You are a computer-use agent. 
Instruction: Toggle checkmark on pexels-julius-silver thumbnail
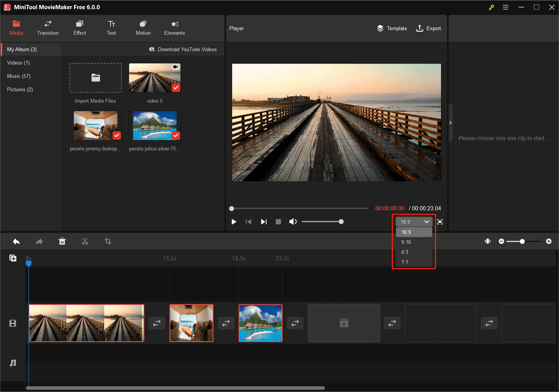click(176, 135)
